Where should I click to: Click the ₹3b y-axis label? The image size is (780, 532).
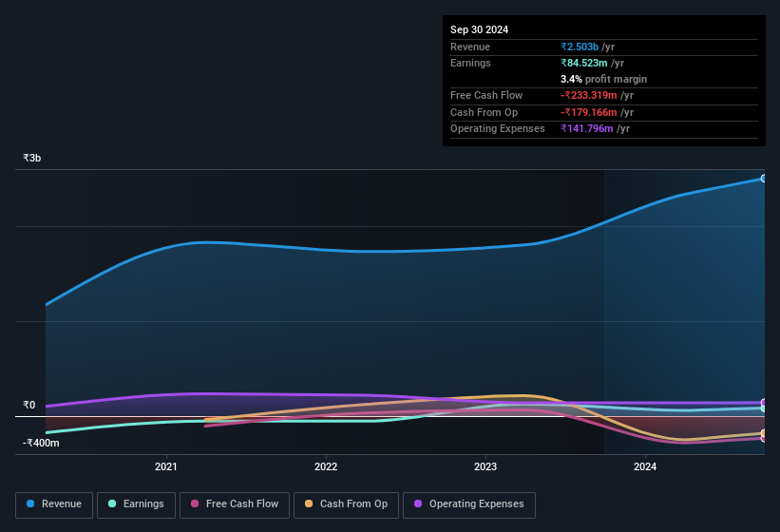point(32,158)
